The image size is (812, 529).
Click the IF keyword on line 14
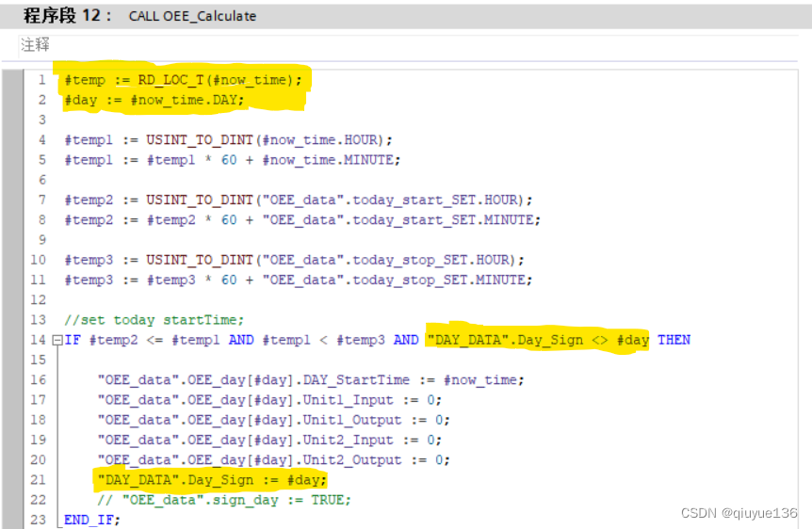coord(73,340)
